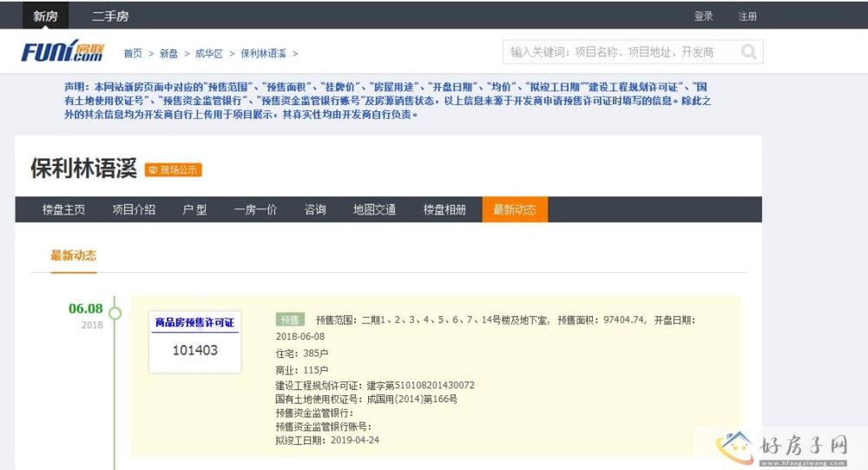The image size is (868, 470).
Task: Open 新盘 in the breadcrumb
Action: [169, 53]
